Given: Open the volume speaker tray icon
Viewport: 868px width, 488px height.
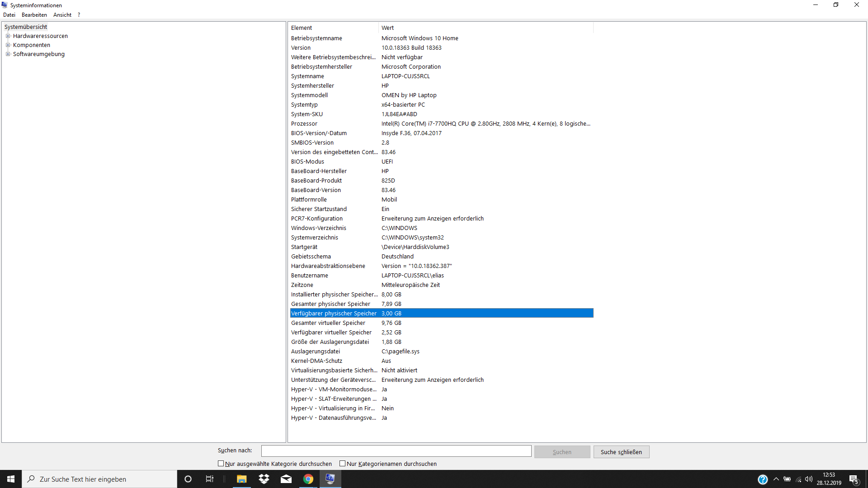Looking at the screenshot, I should click(x=809, y=479).
